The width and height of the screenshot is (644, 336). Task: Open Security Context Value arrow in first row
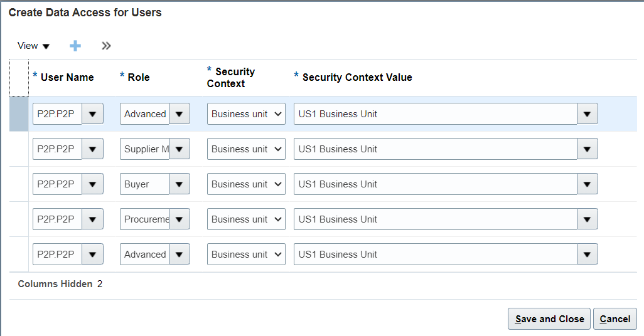tap(588, 113)
